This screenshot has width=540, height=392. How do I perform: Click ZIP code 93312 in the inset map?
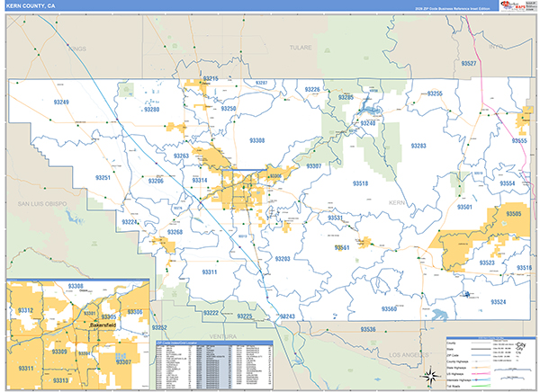coord(26,310)
